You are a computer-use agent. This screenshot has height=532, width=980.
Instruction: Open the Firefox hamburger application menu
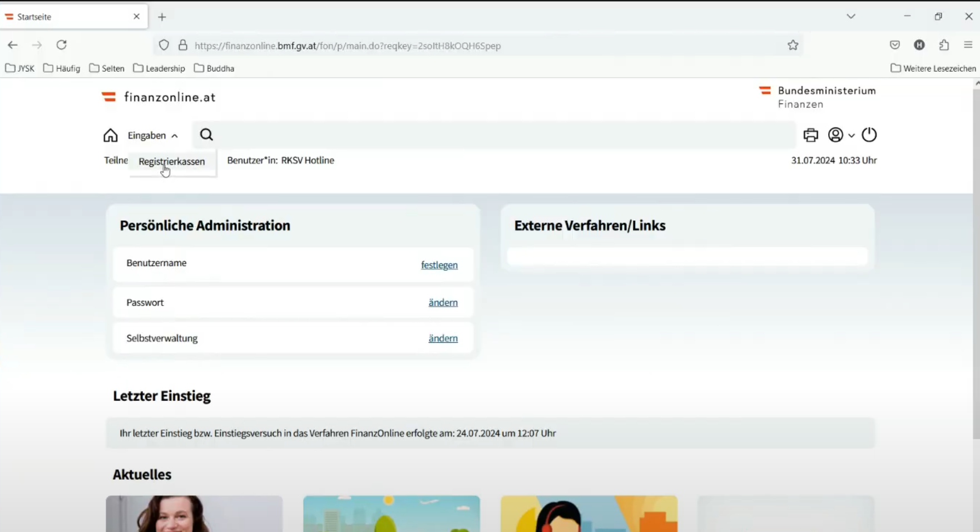968,45
